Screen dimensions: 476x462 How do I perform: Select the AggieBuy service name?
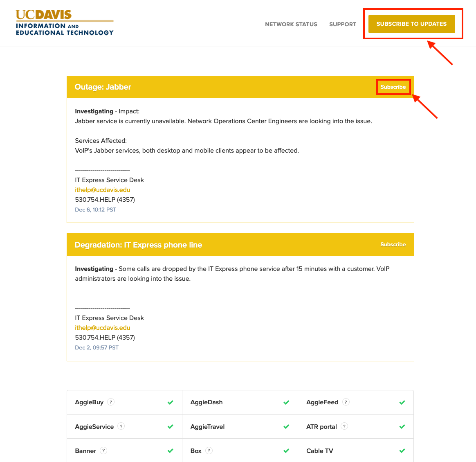click(x=89, y=403)
